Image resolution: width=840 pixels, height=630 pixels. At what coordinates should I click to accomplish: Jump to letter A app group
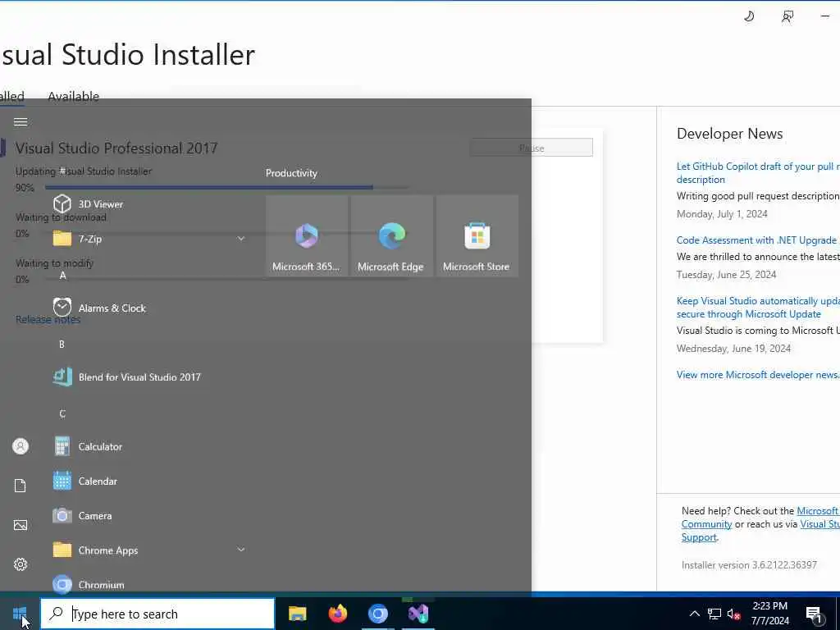click(x=62, y=276)
